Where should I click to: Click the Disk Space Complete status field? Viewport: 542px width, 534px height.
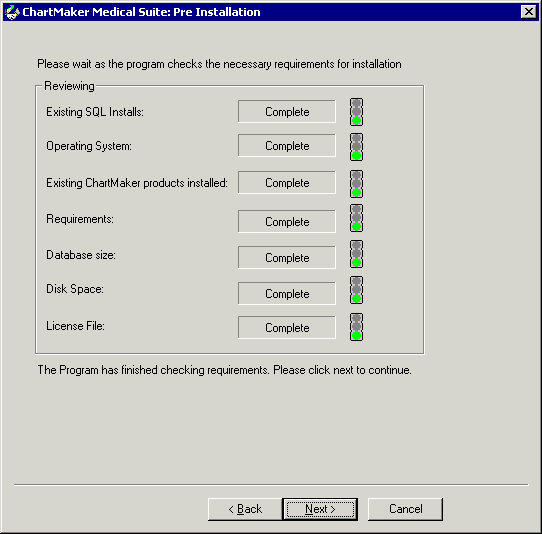click(x=287, y=293)
